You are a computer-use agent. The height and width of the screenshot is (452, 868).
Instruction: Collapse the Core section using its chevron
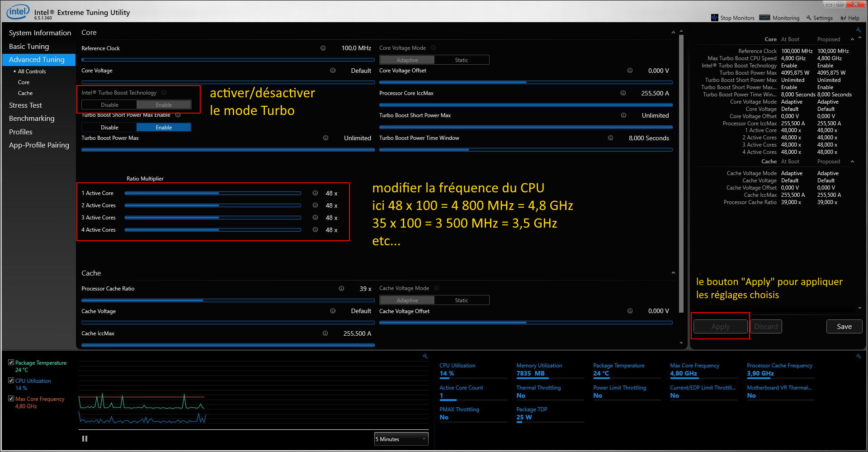click(673, 33)
